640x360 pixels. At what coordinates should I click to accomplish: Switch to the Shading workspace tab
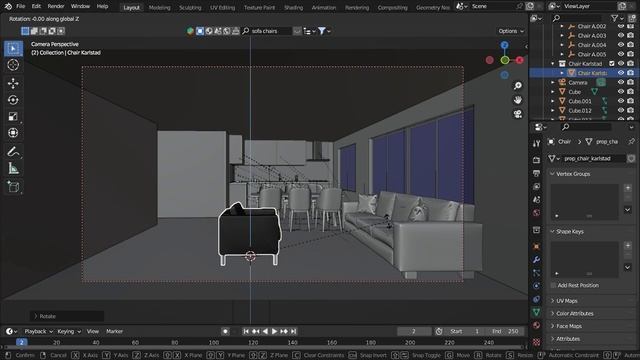[x=293, y=8]
